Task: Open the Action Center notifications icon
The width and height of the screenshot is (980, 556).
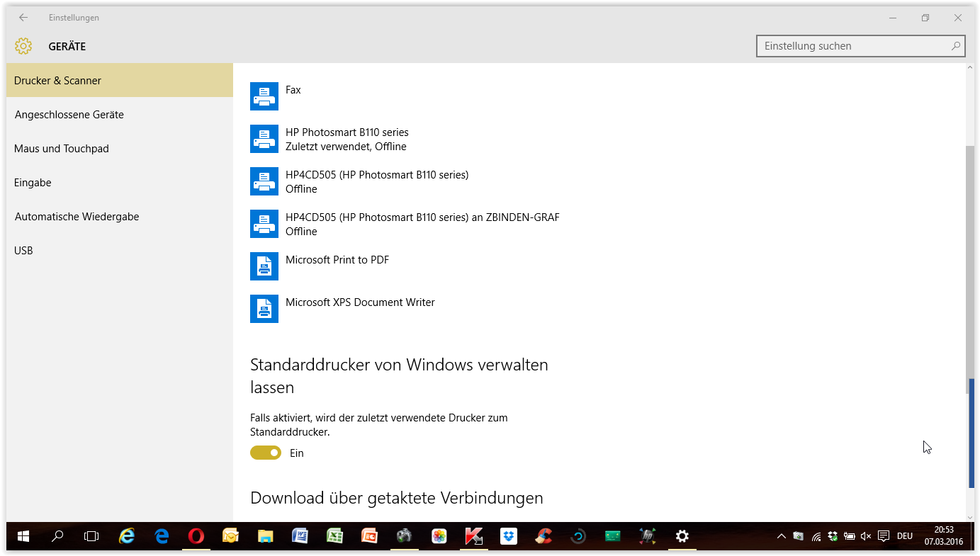Action: point(883,536)
